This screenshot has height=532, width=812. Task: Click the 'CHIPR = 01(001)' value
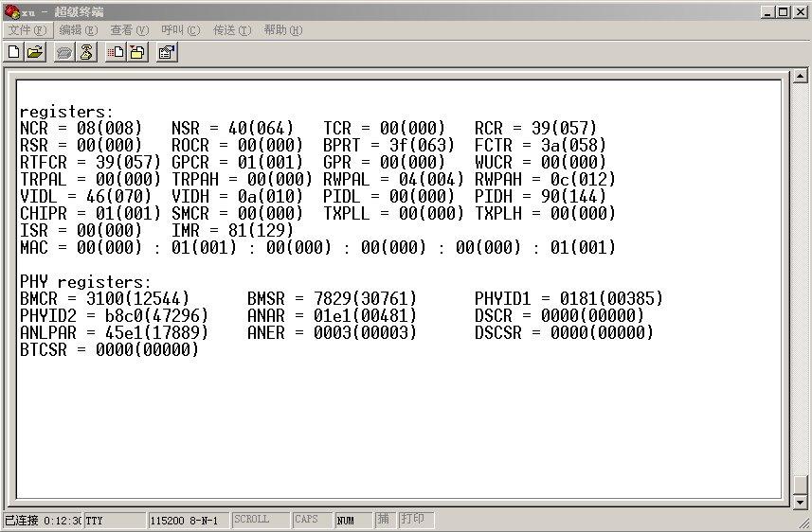click(91, 214)
